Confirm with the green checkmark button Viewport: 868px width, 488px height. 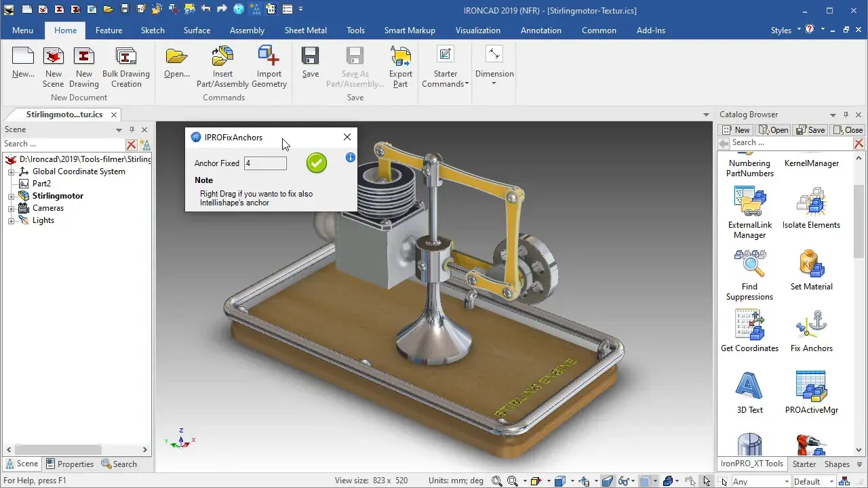316,163
